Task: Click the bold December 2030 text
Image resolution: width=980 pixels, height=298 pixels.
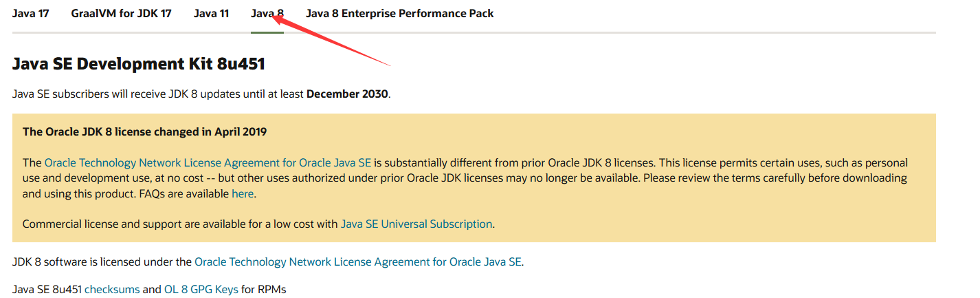Action: (347, 94)
